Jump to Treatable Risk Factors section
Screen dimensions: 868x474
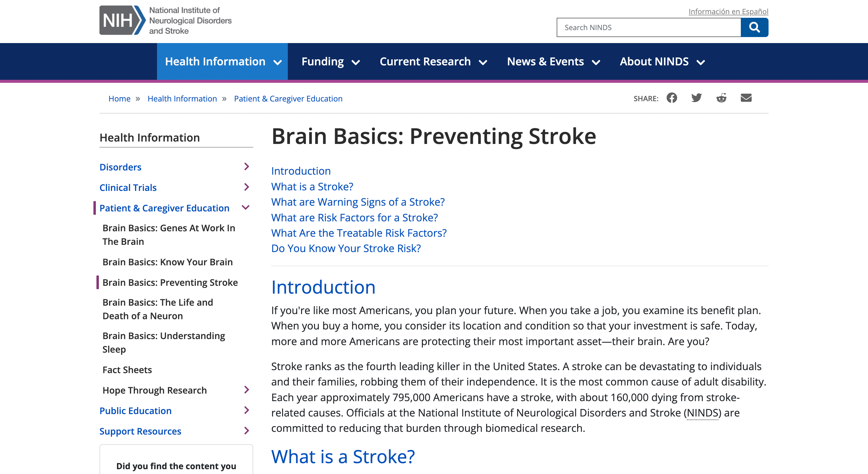(359, 233)
